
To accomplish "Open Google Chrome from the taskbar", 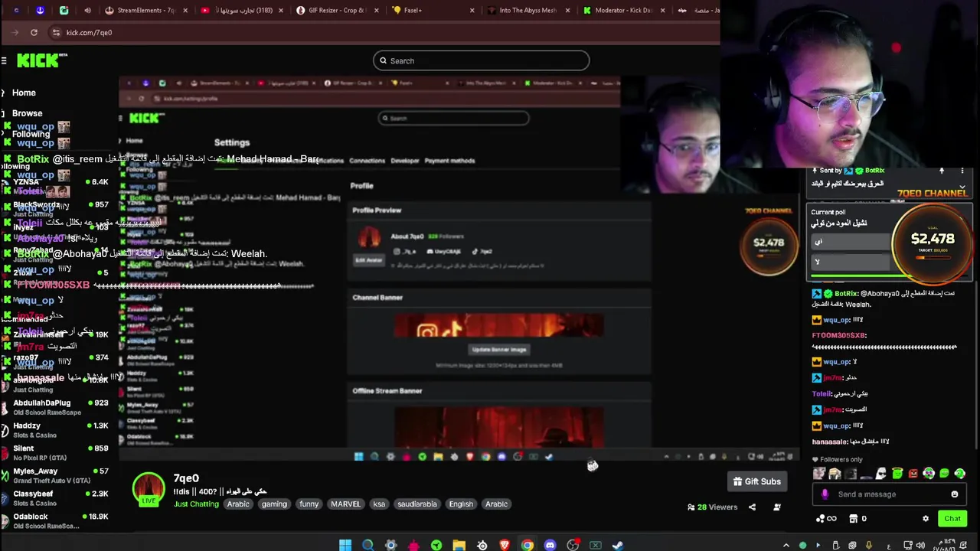I will pyautogui.click(x=528, y=545).
